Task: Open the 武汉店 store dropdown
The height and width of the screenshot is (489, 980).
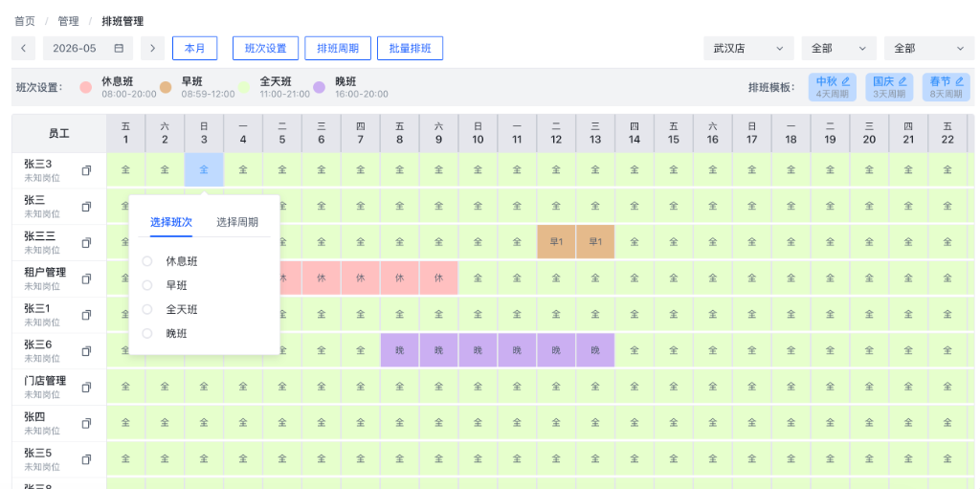Action: point(748,48)
